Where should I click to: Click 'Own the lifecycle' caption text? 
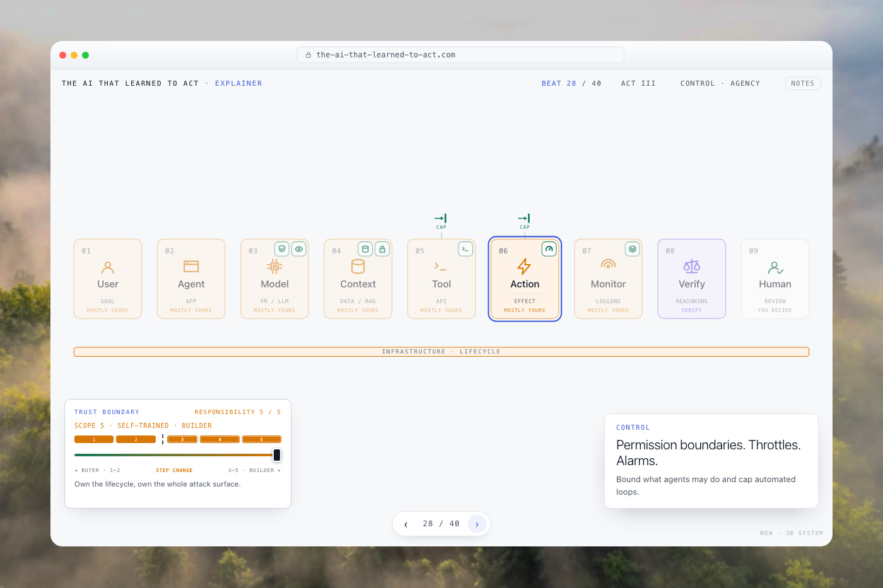[x=158, y=484]
